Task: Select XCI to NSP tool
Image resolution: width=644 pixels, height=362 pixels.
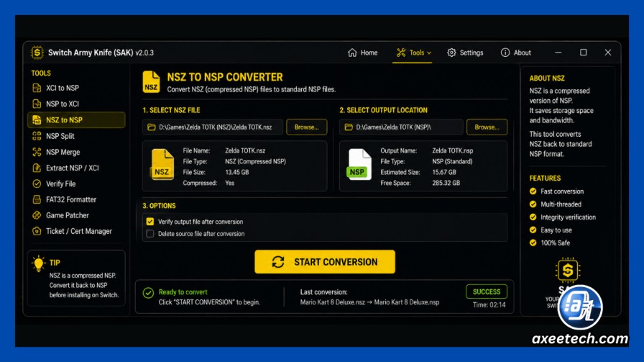Action: click(76, 88)
